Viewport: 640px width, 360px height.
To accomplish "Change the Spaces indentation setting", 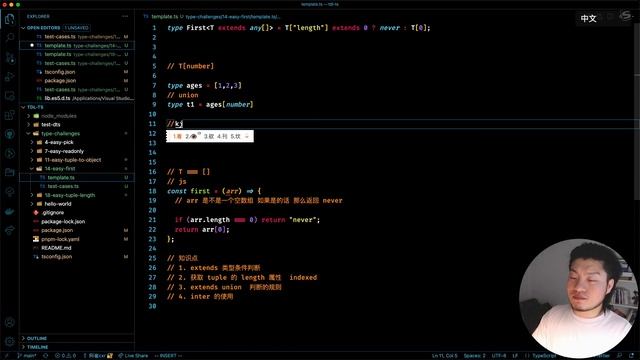I will [x=474, y=356].
